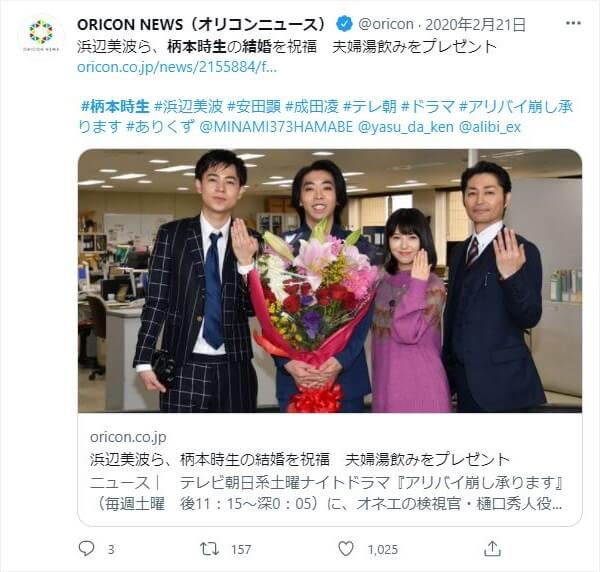Open the cast photo with flower bouquet

pos(330,280)
